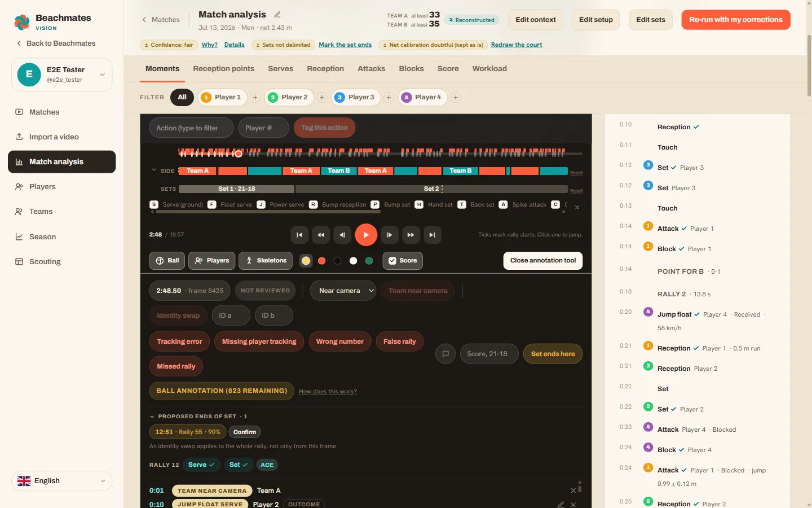Open the Near camera dropdown

click(x=343, y=291)
